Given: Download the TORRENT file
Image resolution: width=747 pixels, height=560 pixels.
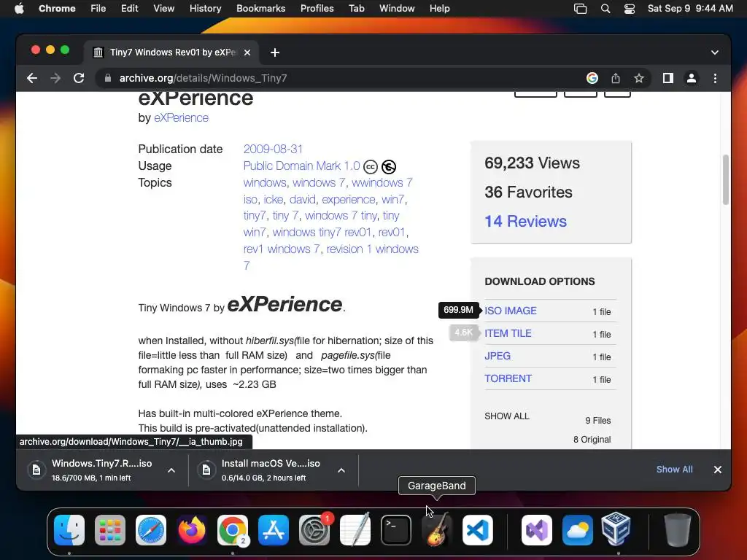Looking at the screenshot, I should [508, 378].
